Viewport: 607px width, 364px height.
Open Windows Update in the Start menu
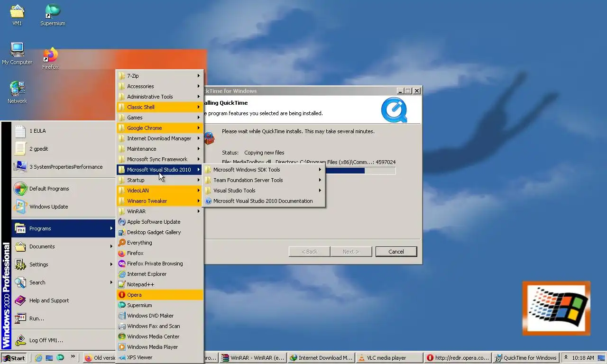64,207
